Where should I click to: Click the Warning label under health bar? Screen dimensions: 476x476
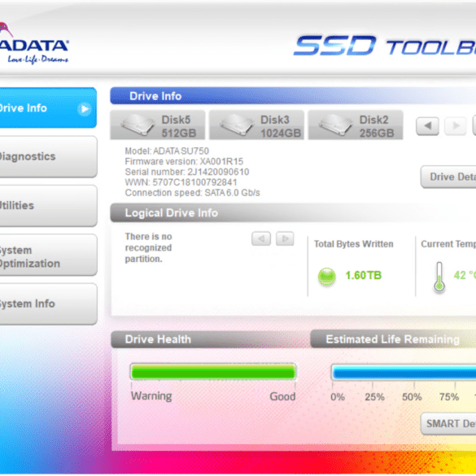(151, 396)
